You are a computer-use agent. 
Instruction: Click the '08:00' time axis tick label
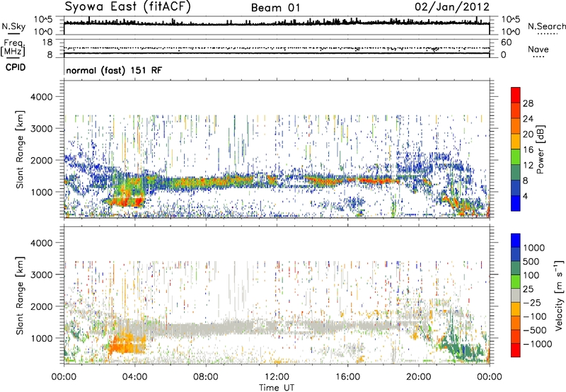click(x=206, y=377)
